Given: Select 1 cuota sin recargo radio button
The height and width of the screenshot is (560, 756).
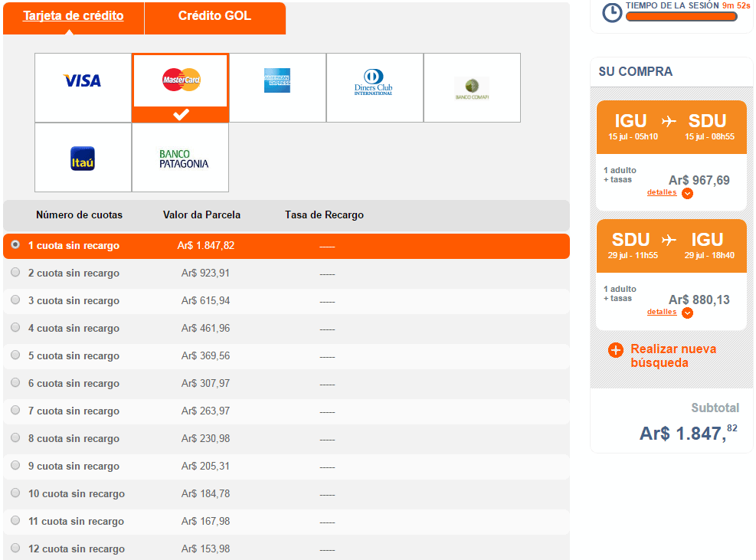Looking at the screenshot, I should (x=15, y=244).
